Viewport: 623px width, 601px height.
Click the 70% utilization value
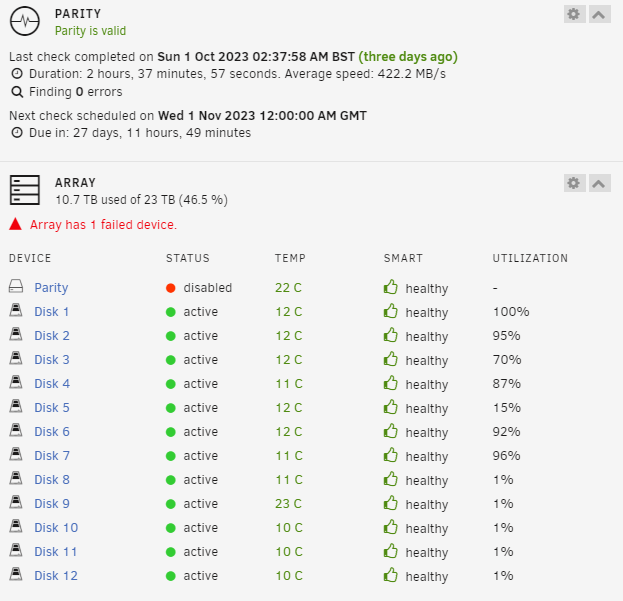tap(507, 360)
